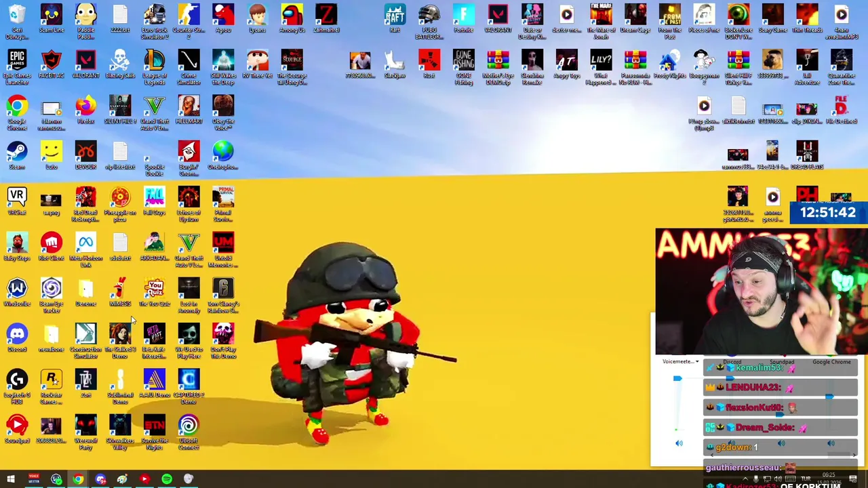Launch the Among Us shortcut

click(292, 18)
